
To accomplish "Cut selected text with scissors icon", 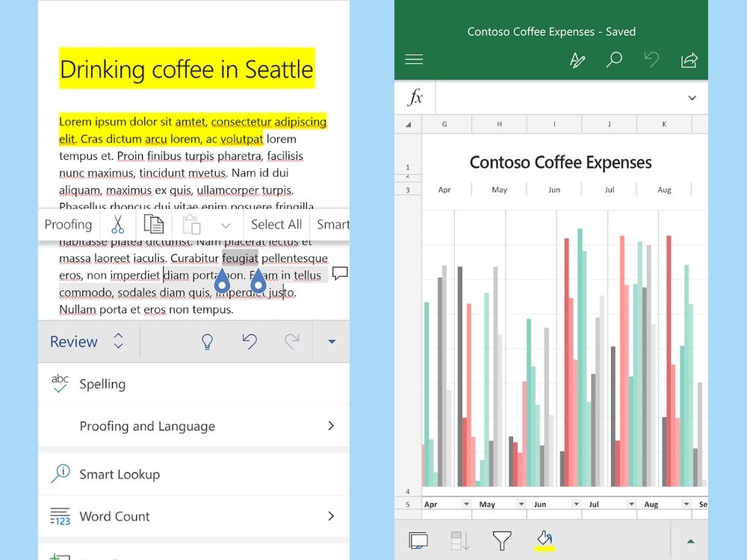I will pyautogui.click(x=118, y=224).
